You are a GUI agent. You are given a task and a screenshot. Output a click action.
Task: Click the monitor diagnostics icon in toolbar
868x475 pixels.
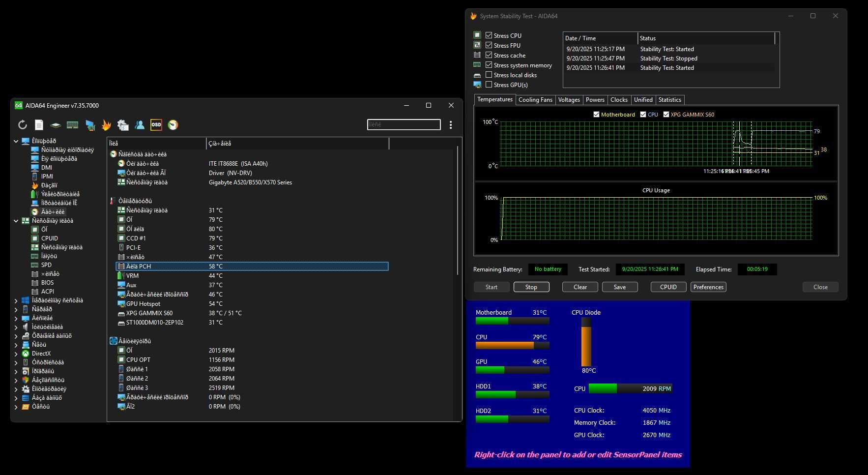point(90,125)
